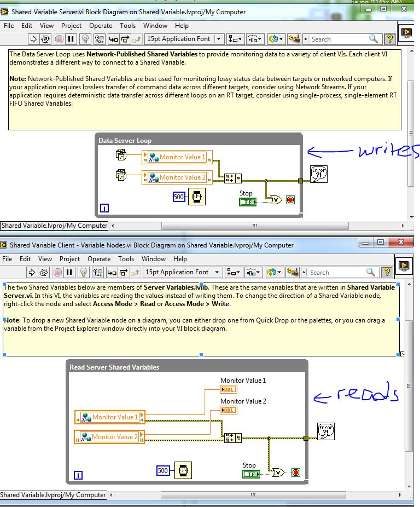This screenshot has height=507, width=420.
Task: Show Context Help in Server window
Action: click(389, 39)
